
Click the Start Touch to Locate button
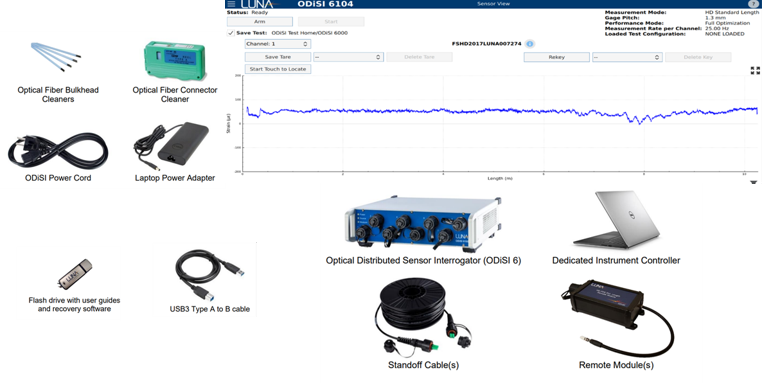277,69
